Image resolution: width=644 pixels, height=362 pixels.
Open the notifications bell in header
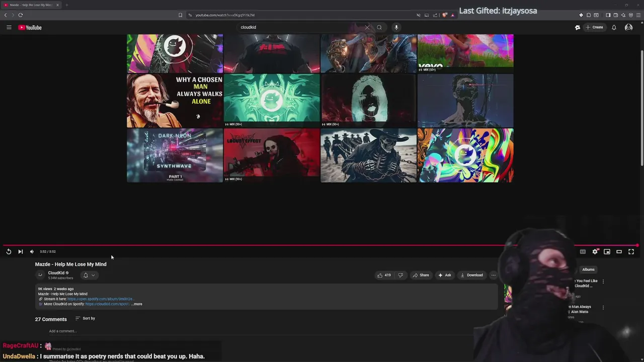click(614, 27)
